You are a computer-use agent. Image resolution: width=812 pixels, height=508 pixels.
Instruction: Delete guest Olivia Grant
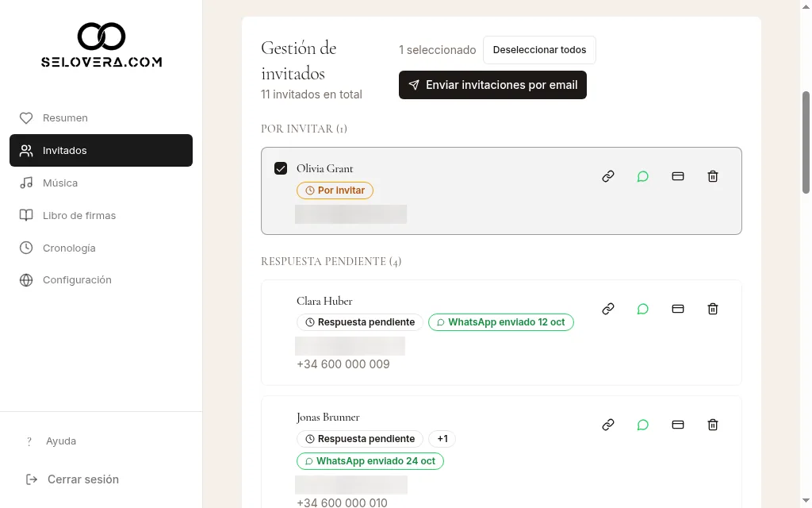coord(713,176)
